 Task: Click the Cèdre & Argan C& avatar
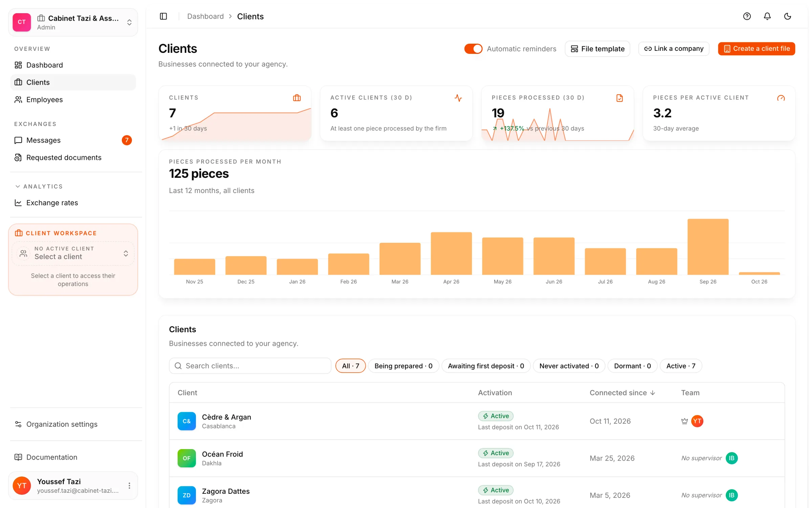pyautogui.click(x=187, y=421)
